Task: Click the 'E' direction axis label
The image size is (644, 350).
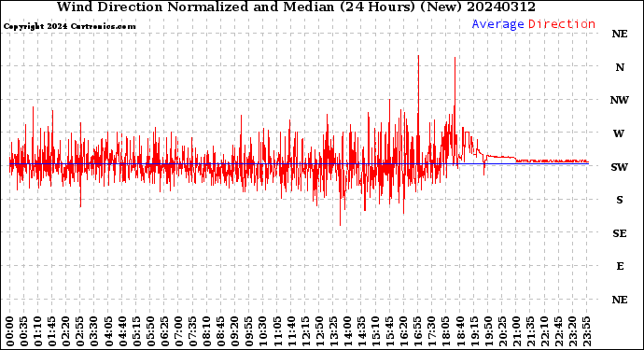Action: 620,266
